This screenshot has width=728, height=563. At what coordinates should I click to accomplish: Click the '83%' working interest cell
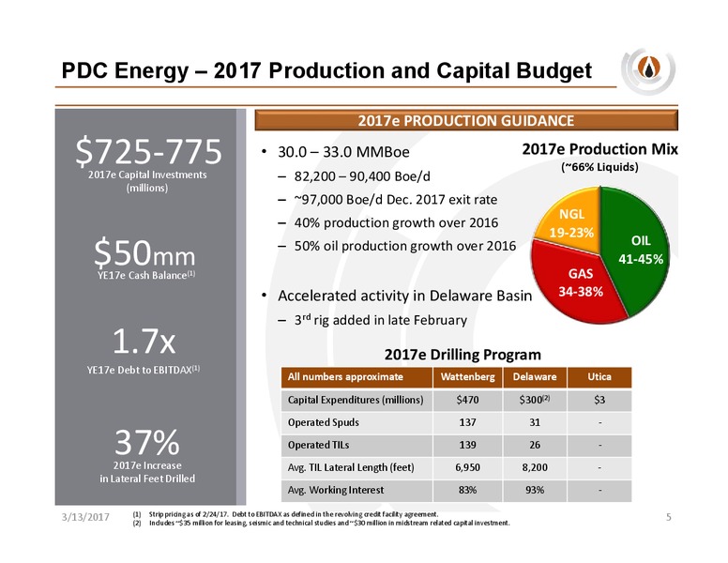(467, 490)
